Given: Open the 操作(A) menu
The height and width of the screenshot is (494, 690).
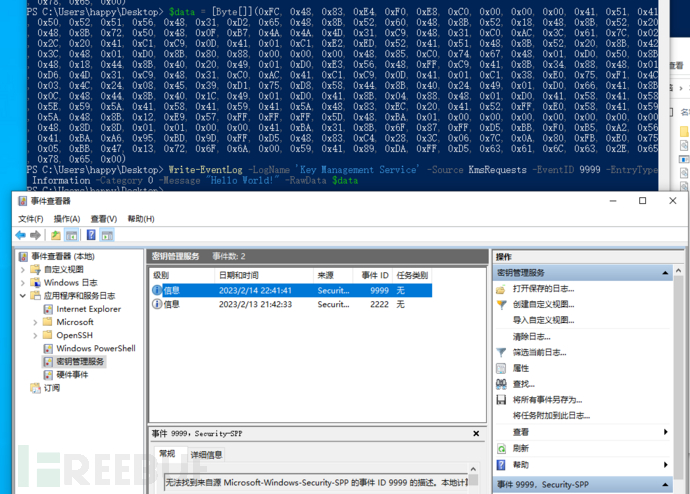Looking at the screenshot, I should point(67,219).
